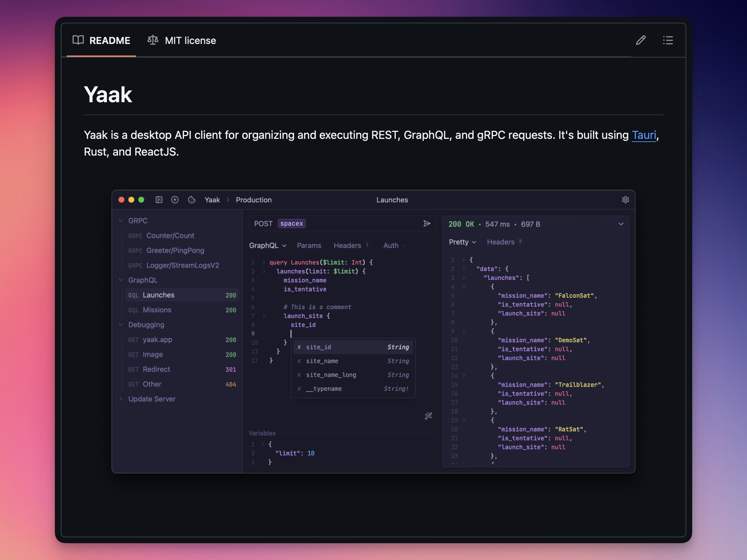Screen dimensions: 747x560
Task: Collapse the GRPC folder
Action: [x=121, y=221]
